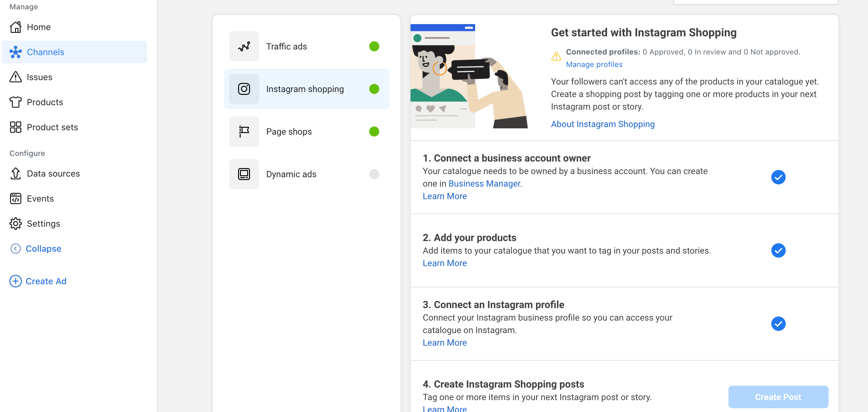This screenshot has height=412, width=868.
Task: Click Learn More under Connect a business account owner
Action: [x=444, y=196]
